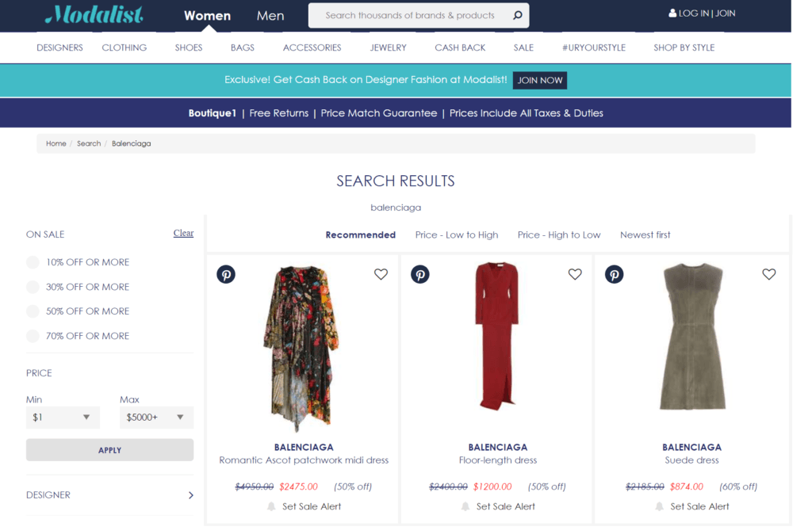Screen dimensions: 812x530
Task: Pin the patchwork midi dress to Pinterest
Action: pyautogui.click(x=226, y=274)
